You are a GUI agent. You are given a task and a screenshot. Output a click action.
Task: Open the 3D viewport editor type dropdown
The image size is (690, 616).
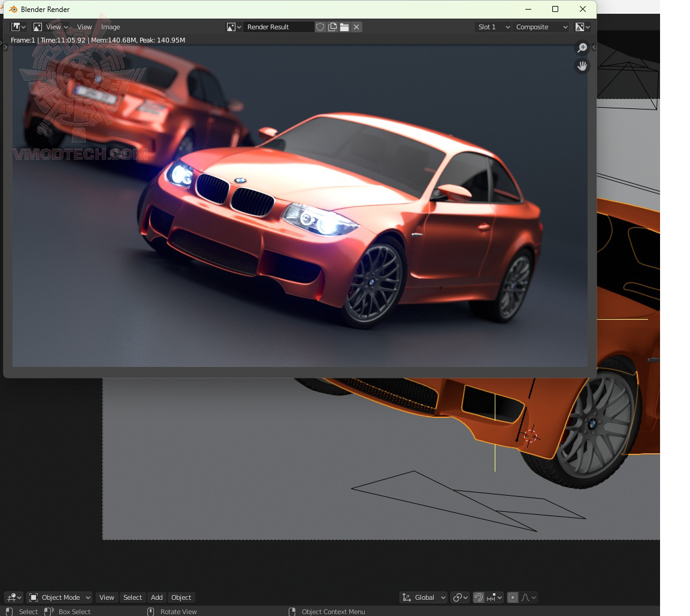(x=14, y=597)
